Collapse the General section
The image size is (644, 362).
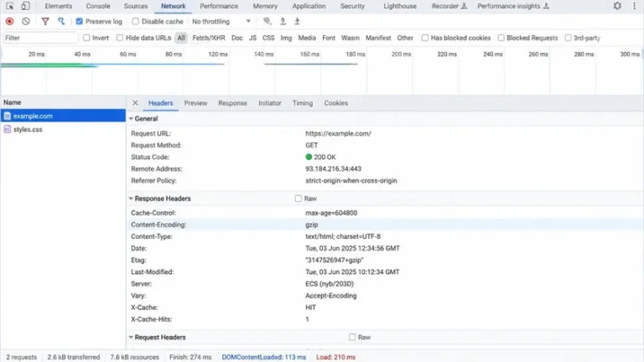click(x=131, y=119)
